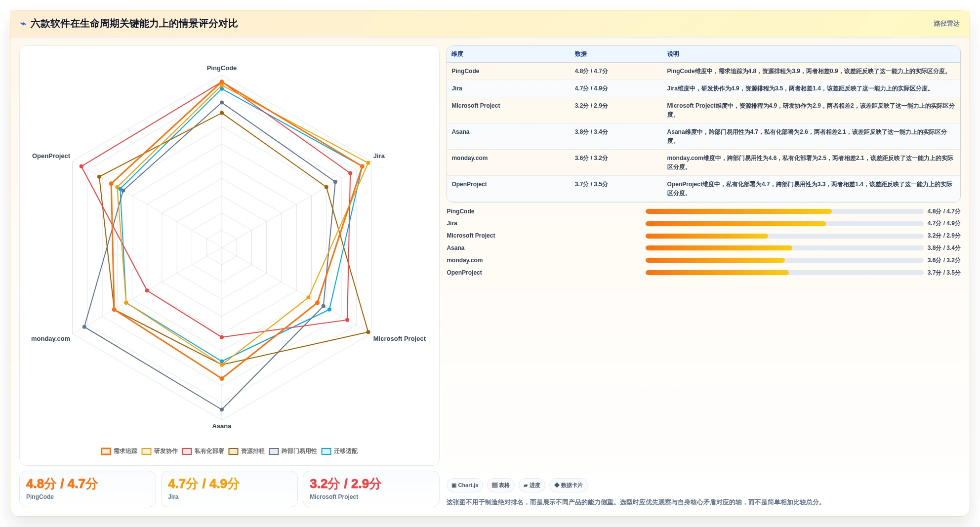Click the monday.com progress bar

pos(784,260)
